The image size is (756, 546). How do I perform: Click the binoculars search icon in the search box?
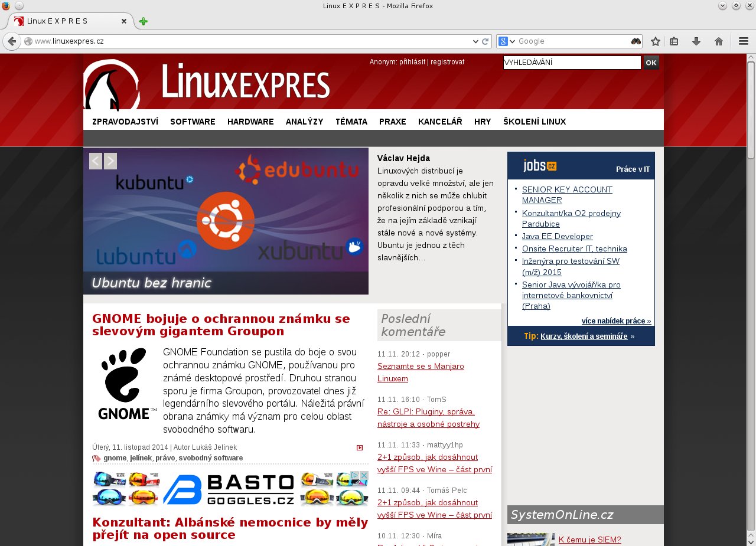pos(636,41)
